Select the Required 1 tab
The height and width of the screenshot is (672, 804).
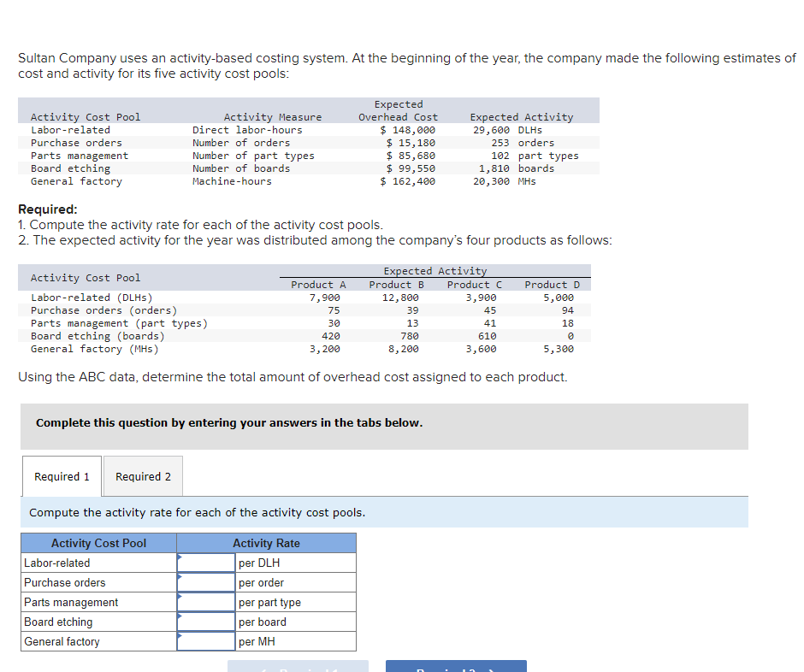click(x=61, y=476)
